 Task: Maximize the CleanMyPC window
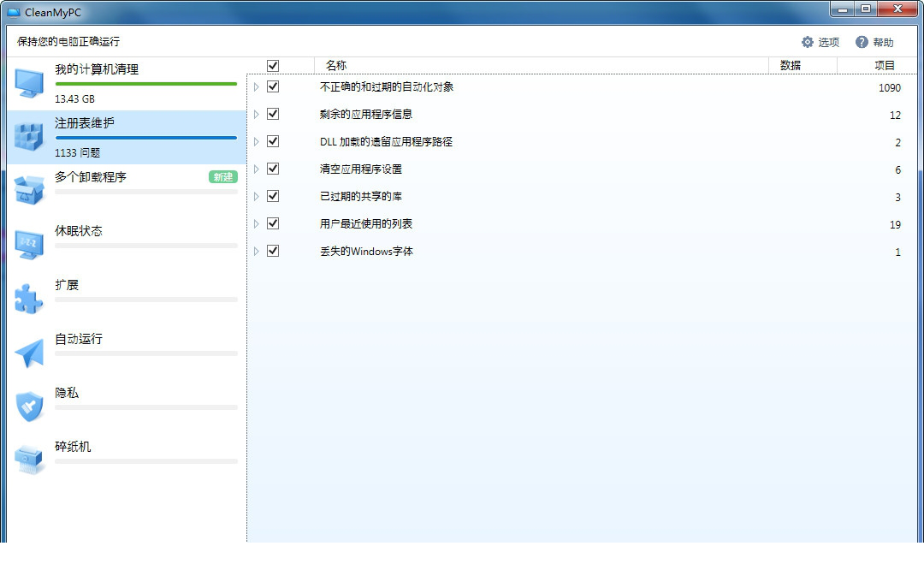(x=866, y=9)
